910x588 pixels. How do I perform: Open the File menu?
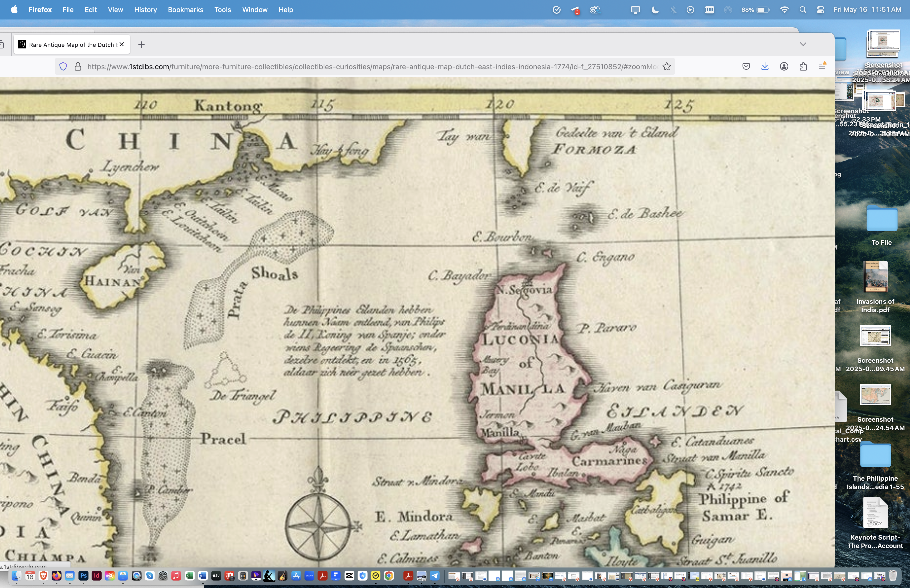[x=68, y=9]
